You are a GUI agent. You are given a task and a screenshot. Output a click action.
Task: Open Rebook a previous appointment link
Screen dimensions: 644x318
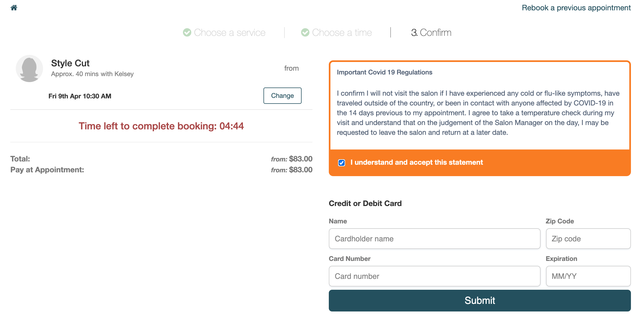click(576, 8)
